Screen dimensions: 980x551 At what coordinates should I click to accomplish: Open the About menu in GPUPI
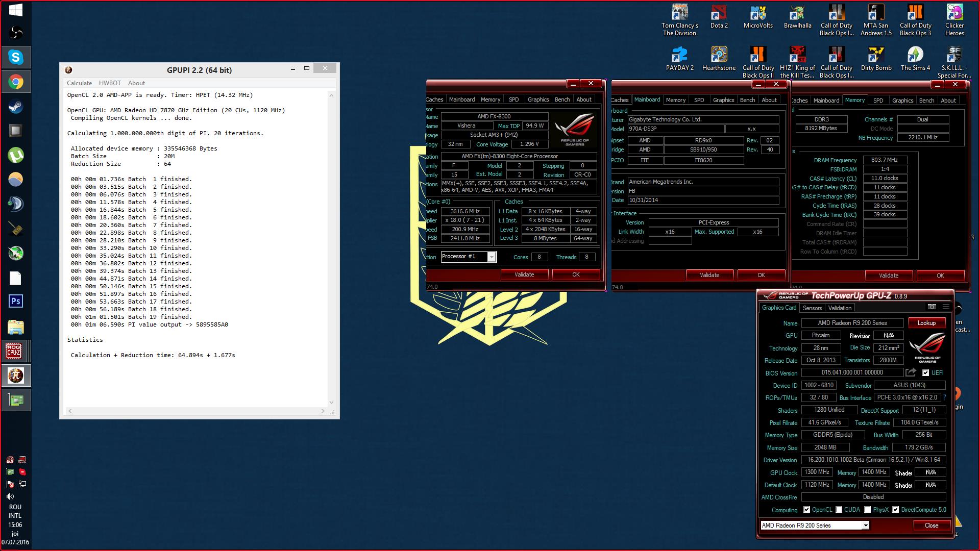136,83
